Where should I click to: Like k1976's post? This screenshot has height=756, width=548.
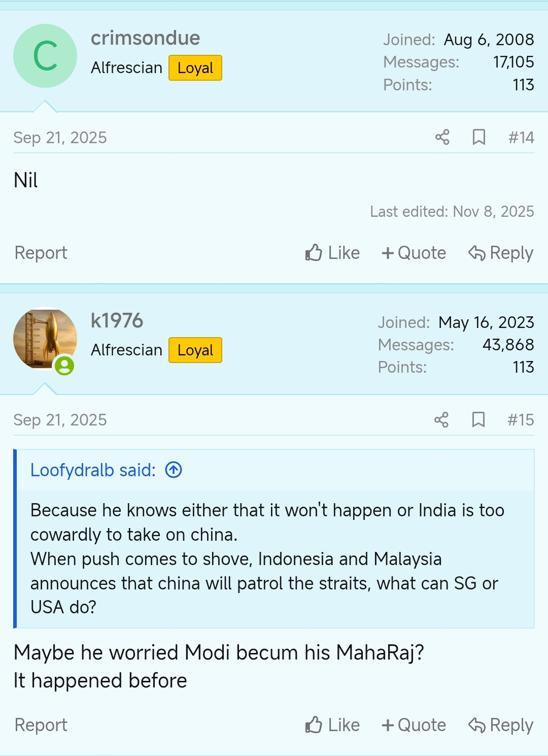(332, 725)
